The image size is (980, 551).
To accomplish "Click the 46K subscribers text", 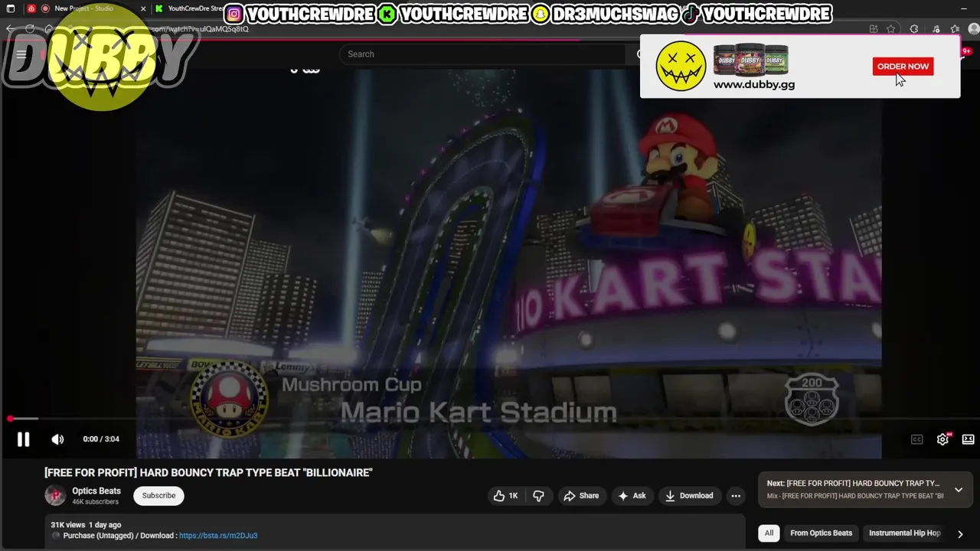I will [x=95, y=502].
